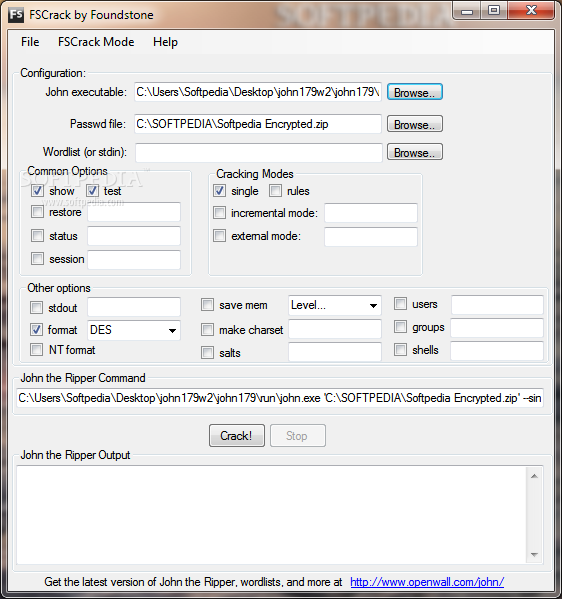562x599 pixels.
Task: Click the John executable path field
Action: [258, 92]
